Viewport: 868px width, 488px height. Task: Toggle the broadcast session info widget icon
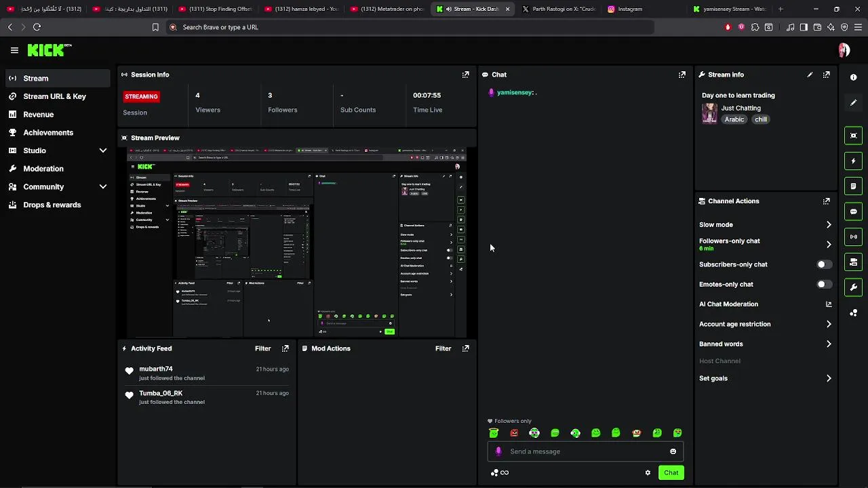tap(853, 237)
